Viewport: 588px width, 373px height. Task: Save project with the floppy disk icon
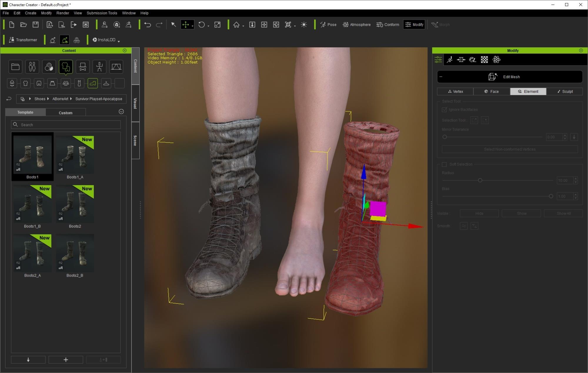click(36, 25)
